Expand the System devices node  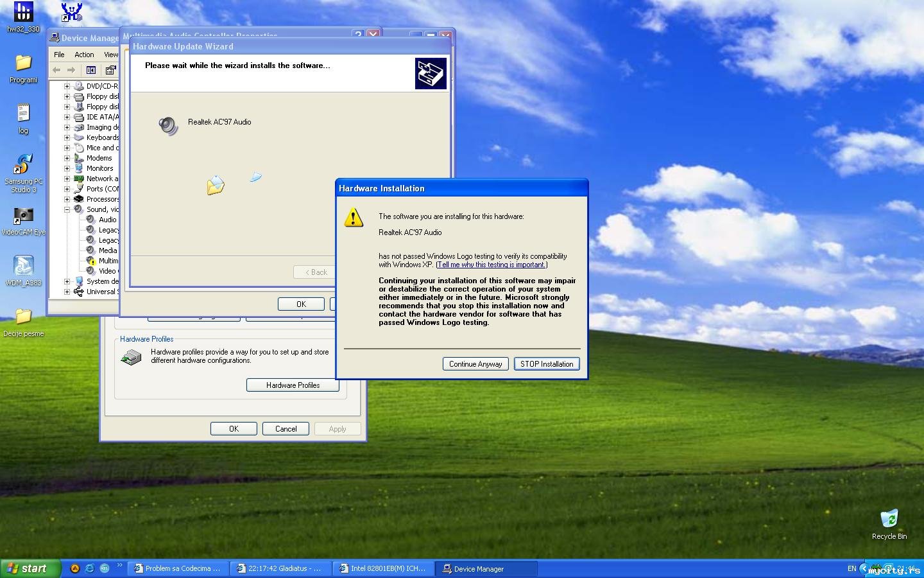coord(67,281)
